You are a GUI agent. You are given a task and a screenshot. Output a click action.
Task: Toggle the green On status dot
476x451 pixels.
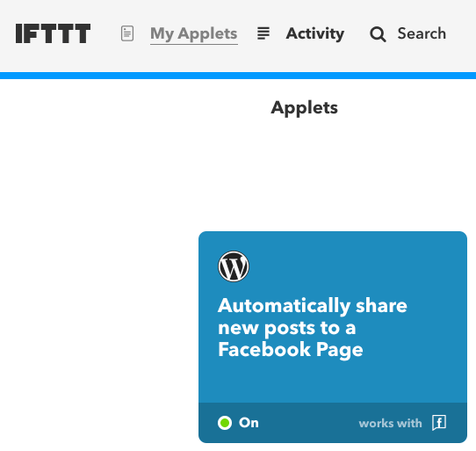point(225,423)
